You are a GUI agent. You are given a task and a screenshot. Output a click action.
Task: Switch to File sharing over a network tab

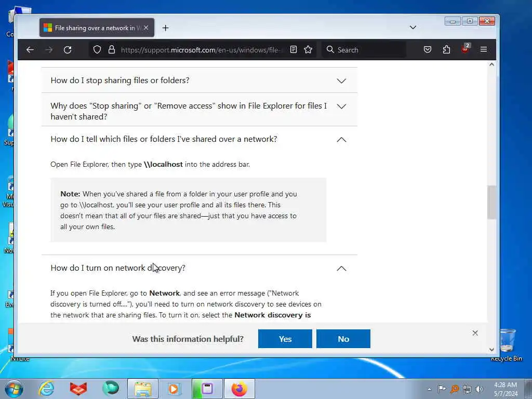click(x=97, y=28)
